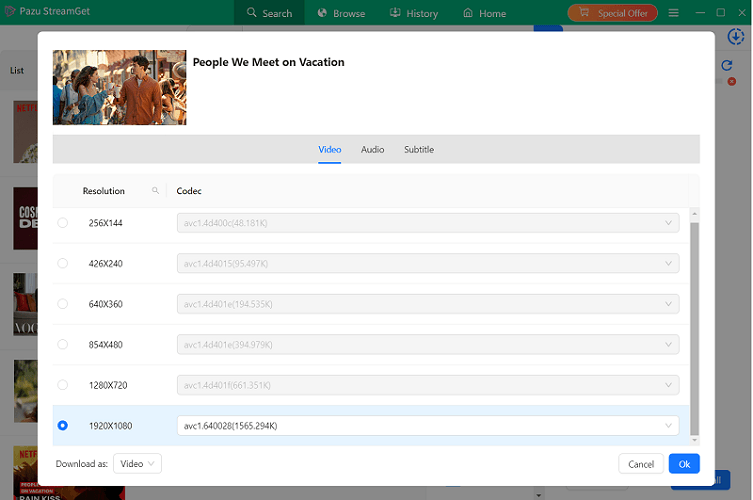Open the hamburger menu icon

point(673,13)
